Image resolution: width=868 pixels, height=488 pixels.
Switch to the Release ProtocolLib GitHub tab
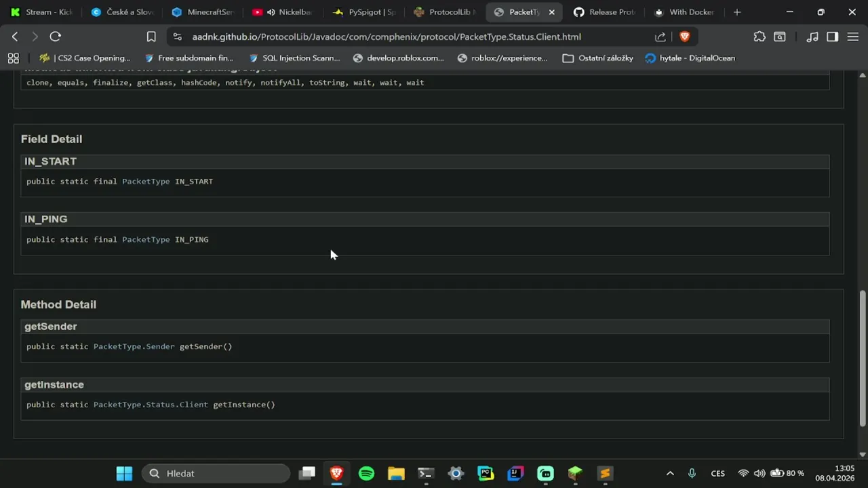(x=604, y=12)
